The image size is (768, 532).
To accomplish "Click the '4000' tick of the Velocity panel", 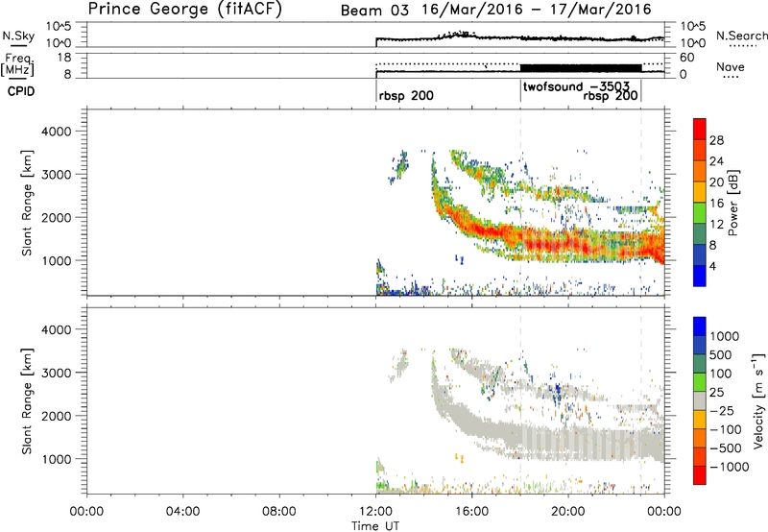I will click(57, 329).
